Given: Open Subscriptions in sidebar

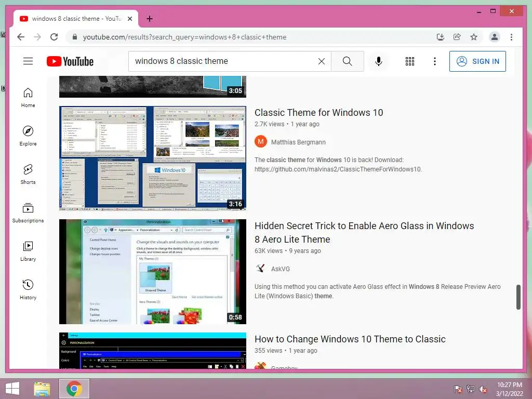Looking at the screenshot, I should [28, 212].
